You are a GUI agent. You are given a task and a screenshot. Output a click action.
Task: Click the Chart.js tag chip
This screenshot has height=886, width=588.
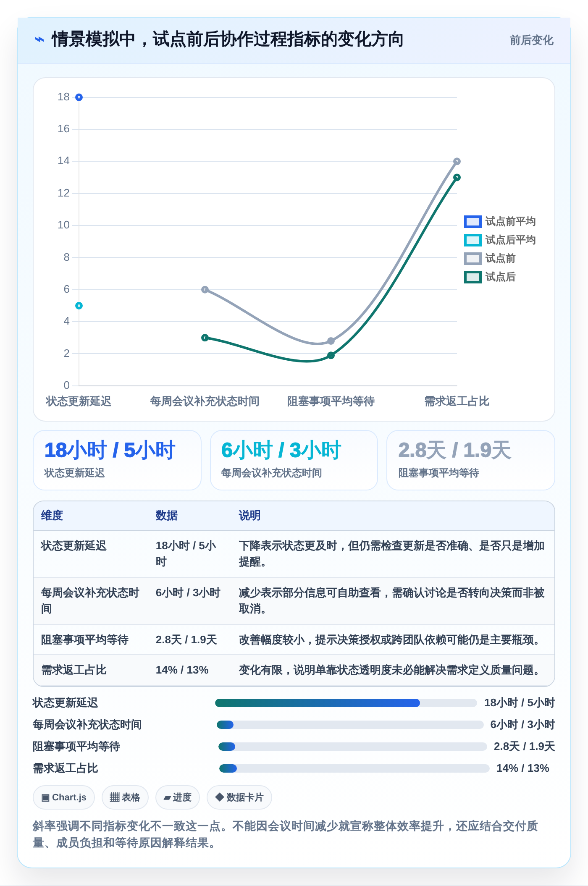click(x=64, y=797)
